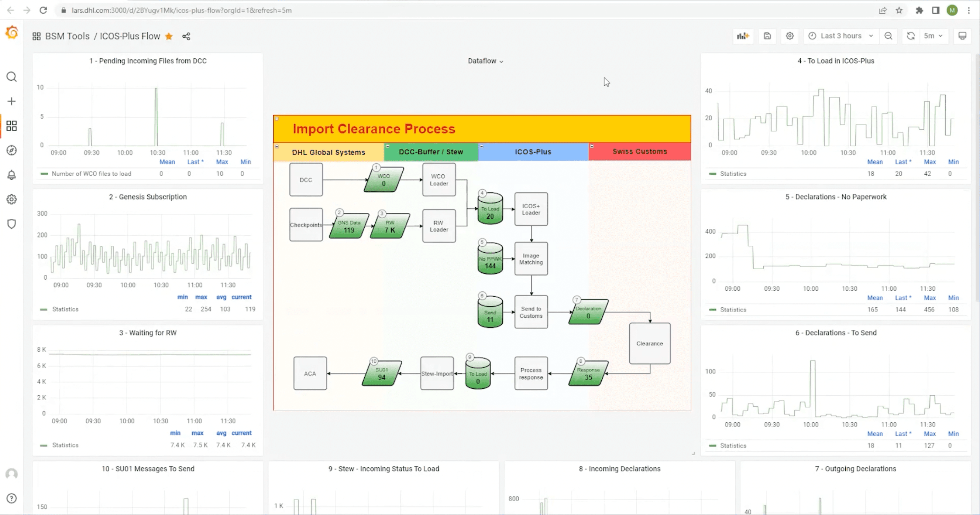Screen dimensions: 980x515
Task: Open browser extensions puzzle icon
Action: click(919, 10)
